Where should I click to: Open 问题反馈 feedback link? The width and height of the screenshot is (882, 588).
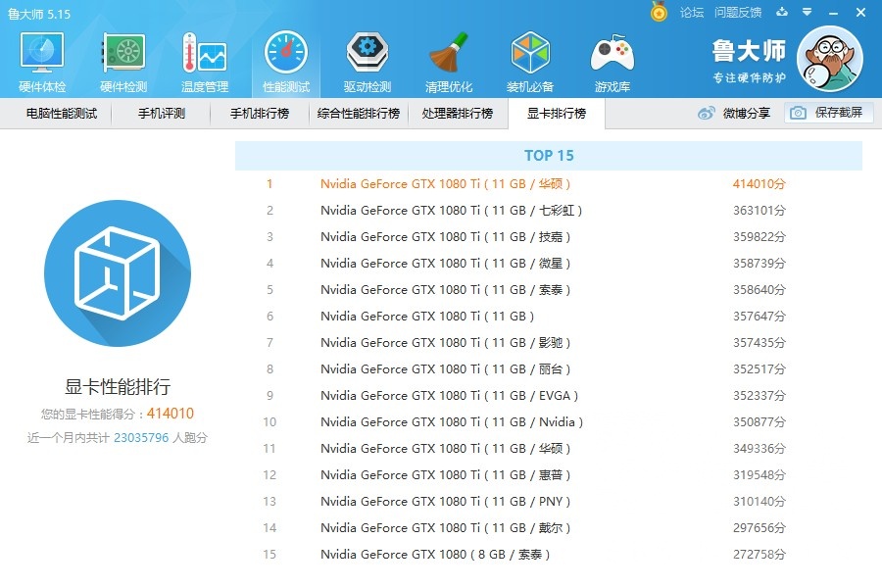(x=736, y=13)
